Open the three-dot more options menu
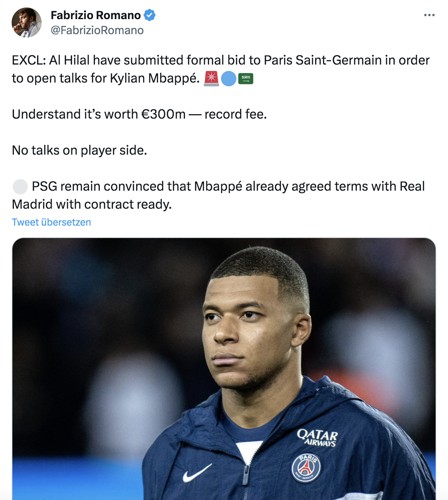 coord(429,15)
